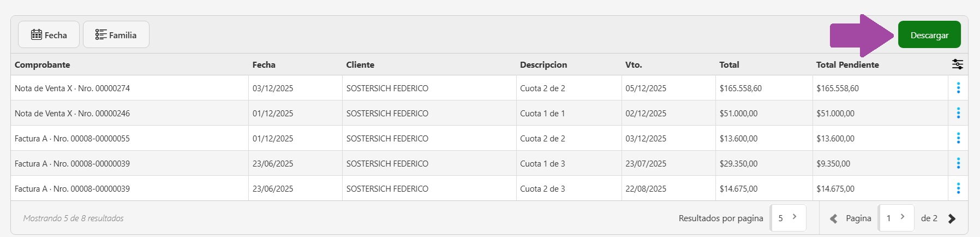Click the Total column header

pos(729,64)
